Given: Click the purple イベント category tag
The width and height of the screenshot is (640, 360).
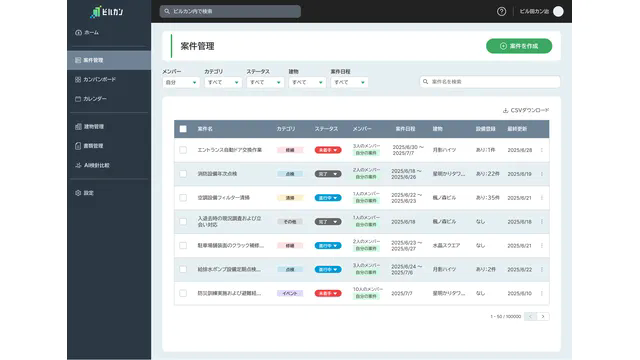Looking at the screenshot, I should tap(290, 293).
